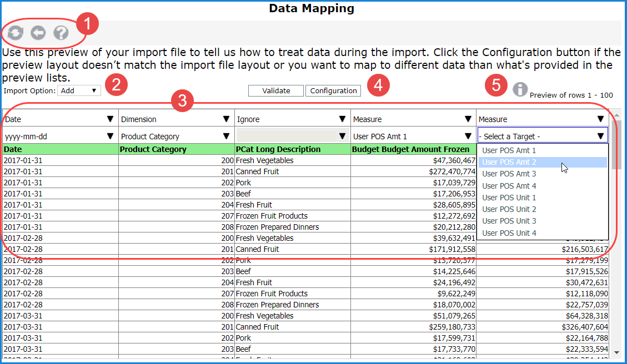627x364 pixels.
Task: Open the Ignore column type dropdown
Action: pos(292,119)
